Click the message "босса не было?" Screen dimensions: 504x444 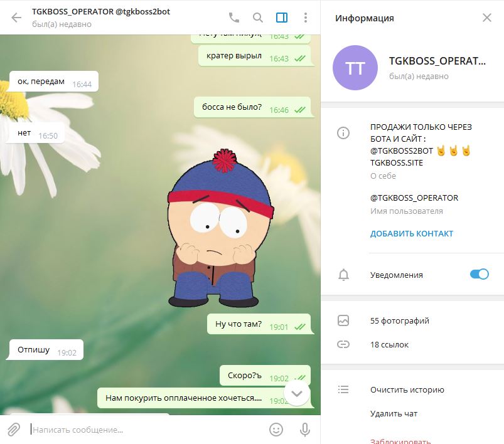click(x=253, y=107)
